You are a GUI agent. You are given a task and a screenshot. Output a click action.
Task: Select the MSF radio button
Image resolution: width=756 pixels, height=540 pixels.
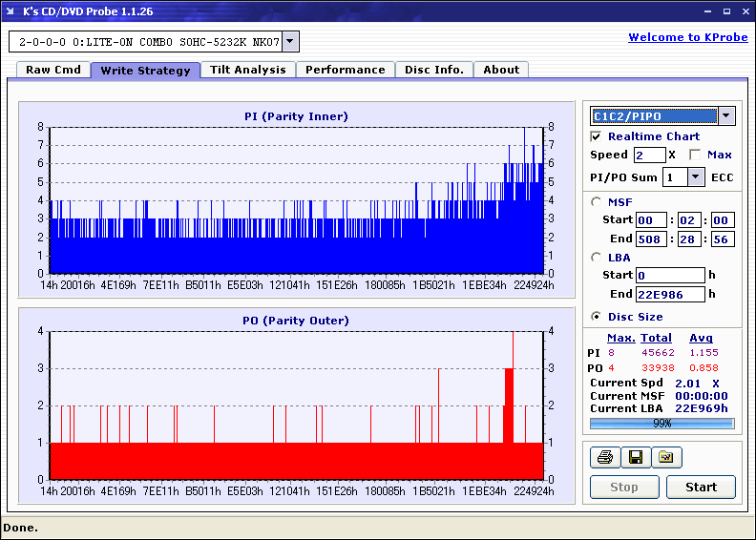(597, 201)
